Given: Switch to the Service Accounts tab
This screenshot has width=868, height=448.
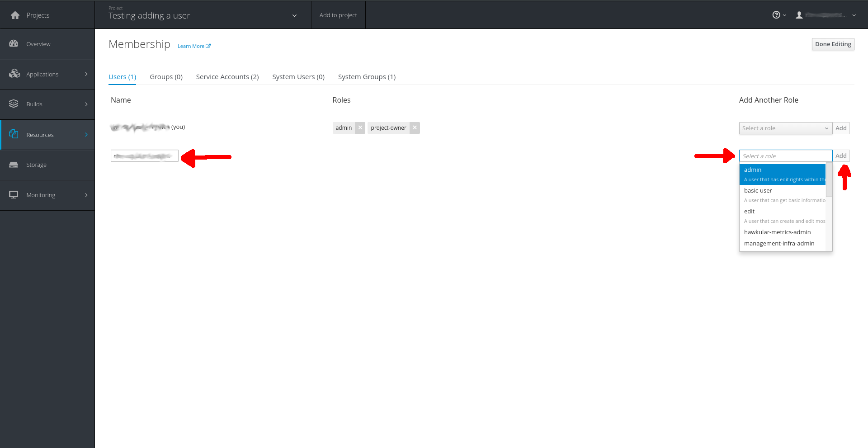Looking at the screenshot, I should 227,76.
